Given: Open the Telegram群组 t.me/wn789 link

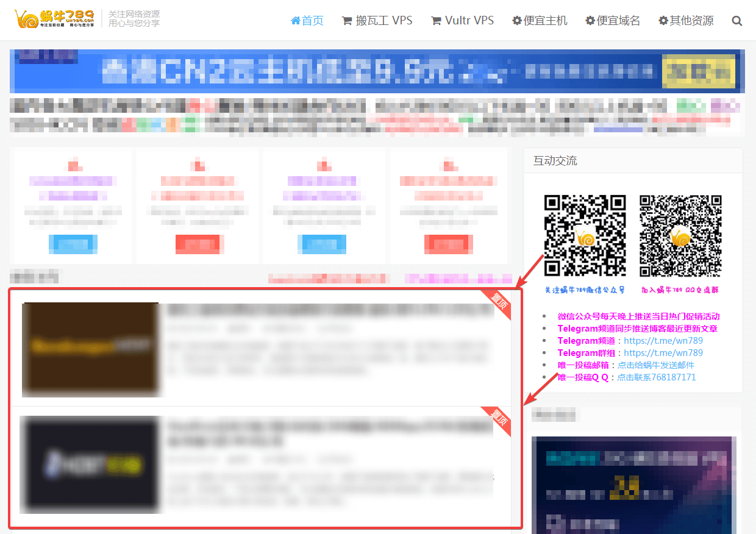Looking at the screenshot, I should [663, 353].
